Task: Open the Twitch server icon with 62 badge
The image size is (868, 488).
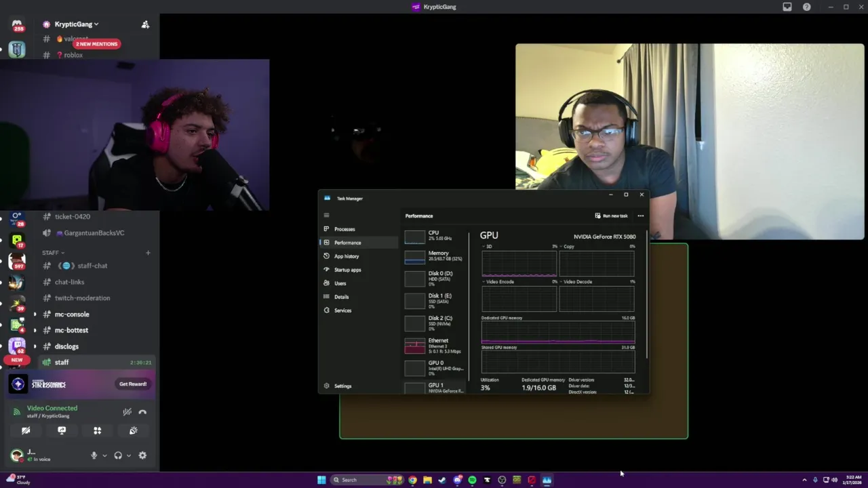Action: tap(17, 346)
